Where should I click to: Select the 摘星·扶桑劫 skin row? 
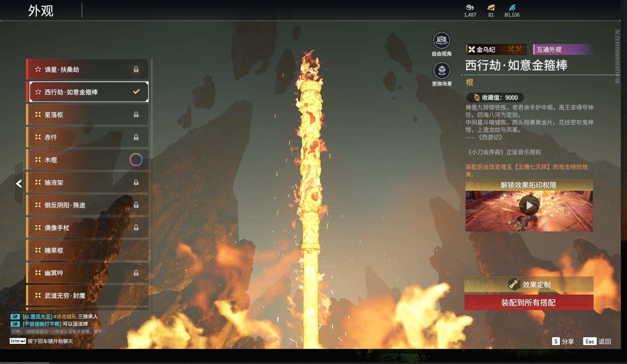(88, 69)
